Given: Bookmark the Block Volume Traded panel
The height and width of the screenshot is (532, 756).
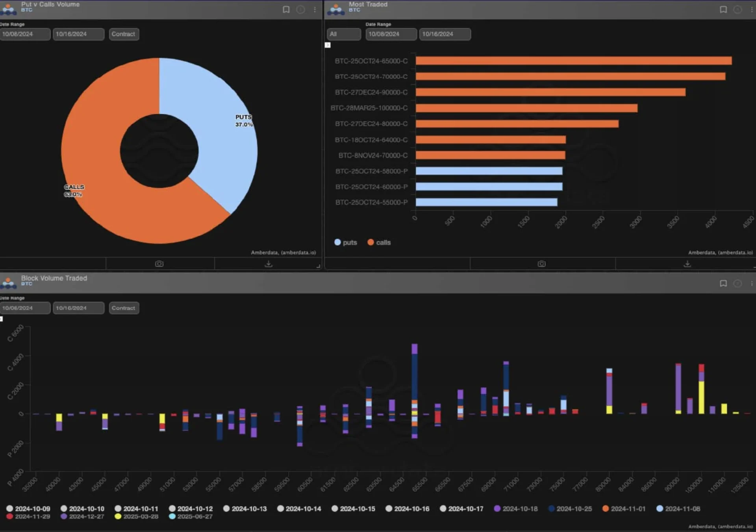Looking at the screenshot, I should coord(723,283).
